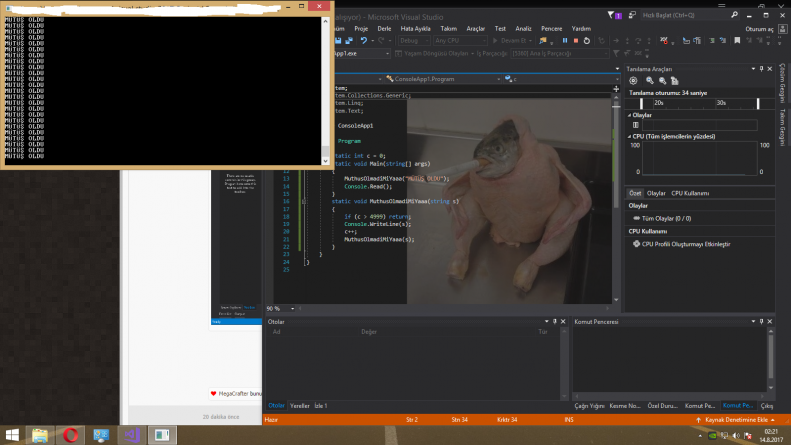Click the Komut Penceresi vertical scrollbar

(770, 359)
